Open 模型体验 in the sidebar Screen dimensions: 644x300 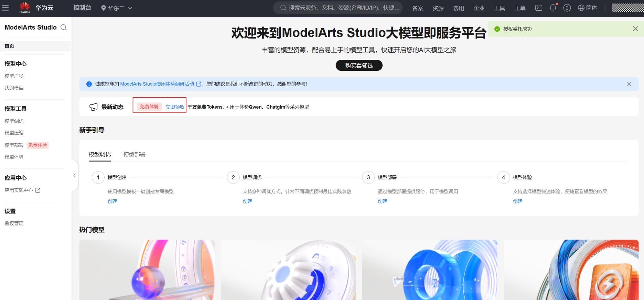point(14,157)
